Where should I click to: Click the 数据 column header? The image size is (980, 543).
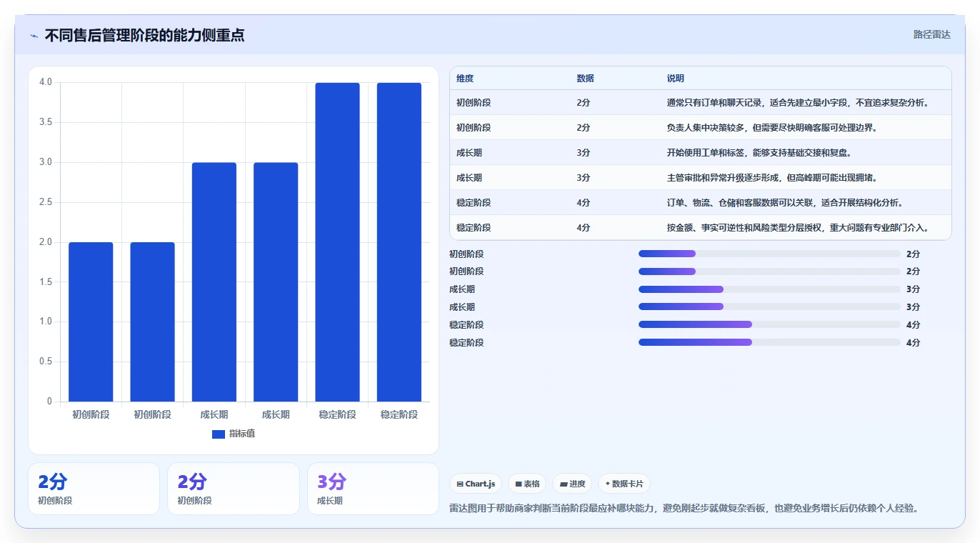tap(585, 79)
